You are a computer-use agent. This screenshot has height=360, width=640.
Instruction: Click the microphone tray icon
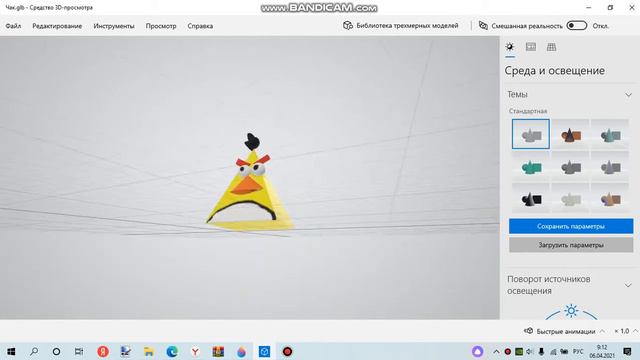point(541,351)
